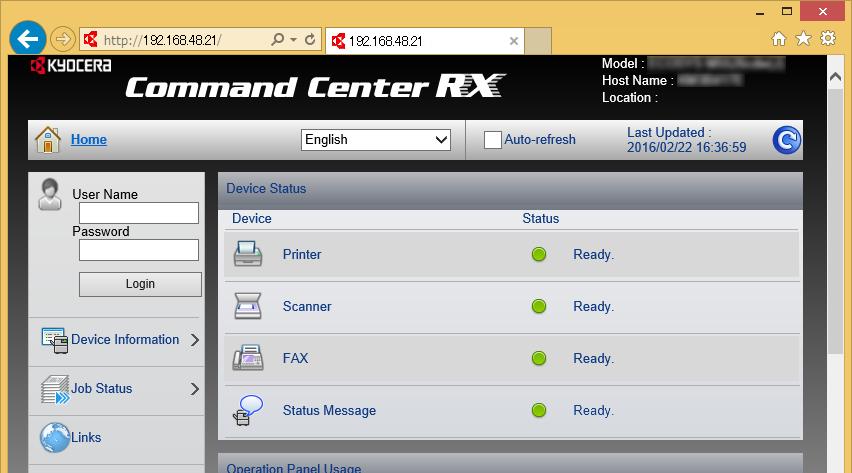The width and height of the screenshot is (852, 473).
Task: Click the Job Status pages icon
Action: pyautogui.click(x=55, y=390)
